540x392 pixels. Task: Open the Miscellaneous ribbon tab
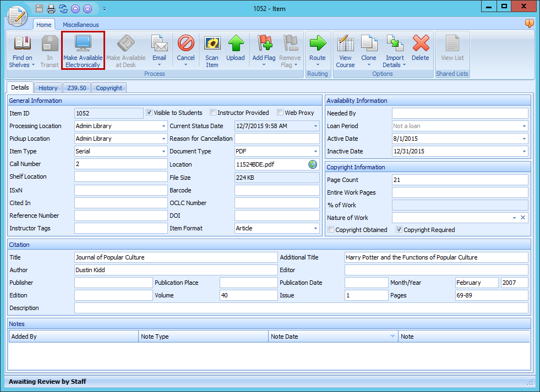[80, 24]
